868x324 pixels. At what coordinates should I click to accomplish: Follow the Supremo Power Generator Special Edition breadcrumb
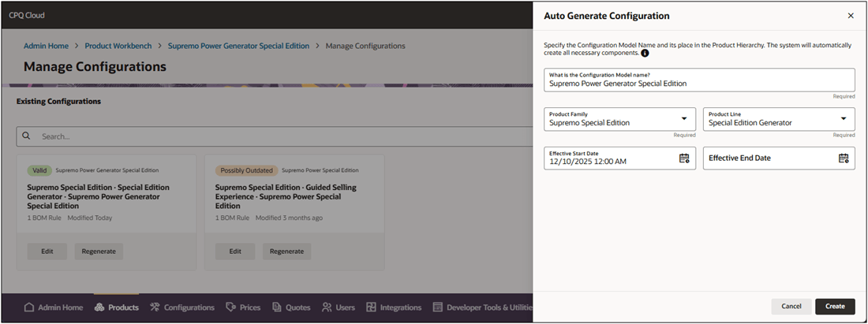point(238,46)
